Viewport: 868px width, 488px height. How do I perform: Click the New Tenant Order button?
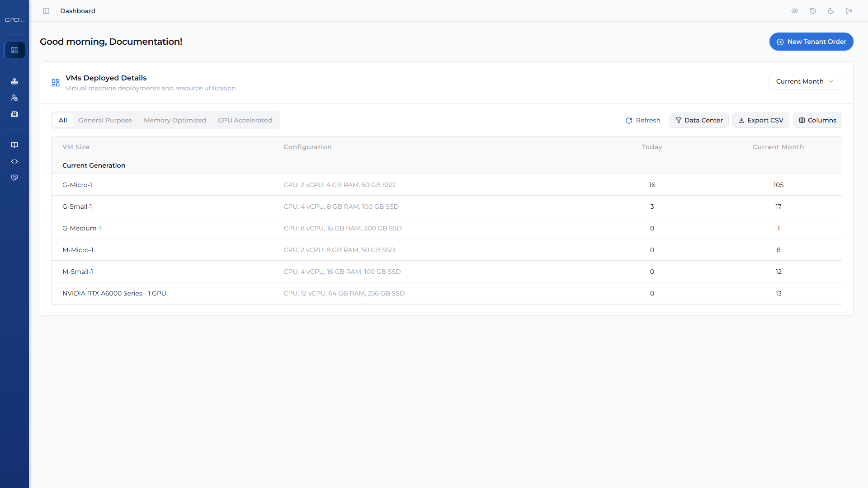[x=811, y=42]
